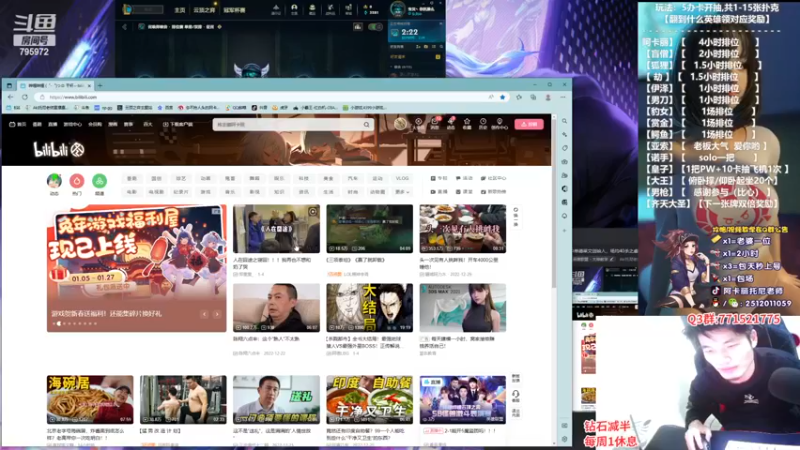Open 印度自助餐 video thumbnail
The height and width of the screenshot is (450, 800).
coord(369,399)
